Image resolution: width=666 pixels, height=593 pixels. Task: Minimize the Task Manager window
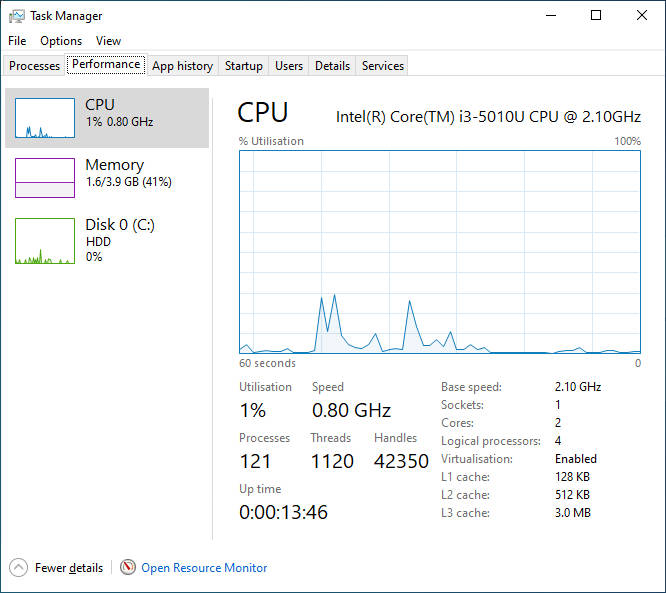[550, 16]
